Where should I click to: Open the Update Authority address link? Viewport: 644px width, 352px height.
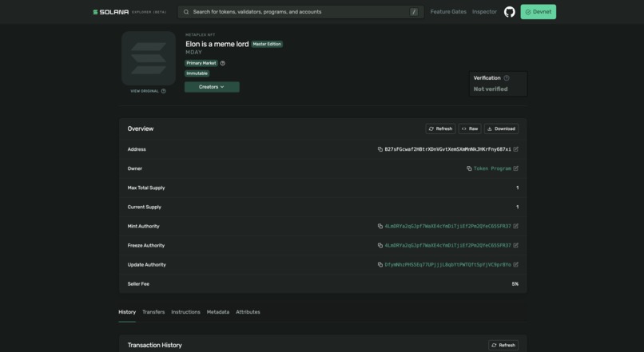point(447,265)
